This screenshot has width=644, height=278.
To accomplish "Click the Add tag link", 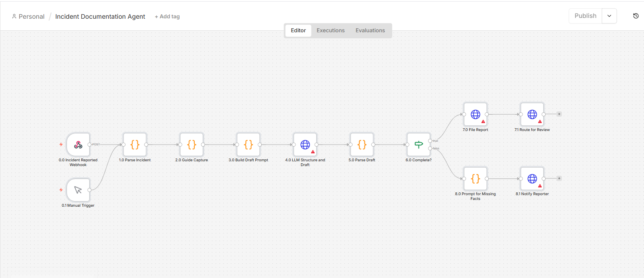I will coord(167,16).
